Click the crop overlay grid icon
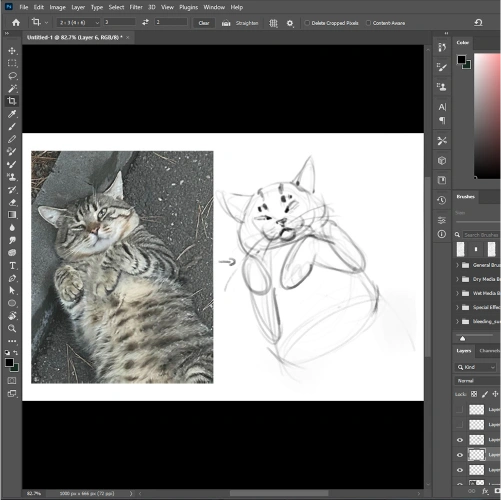This screenshot has width=501, height=500. pos(273,23)
